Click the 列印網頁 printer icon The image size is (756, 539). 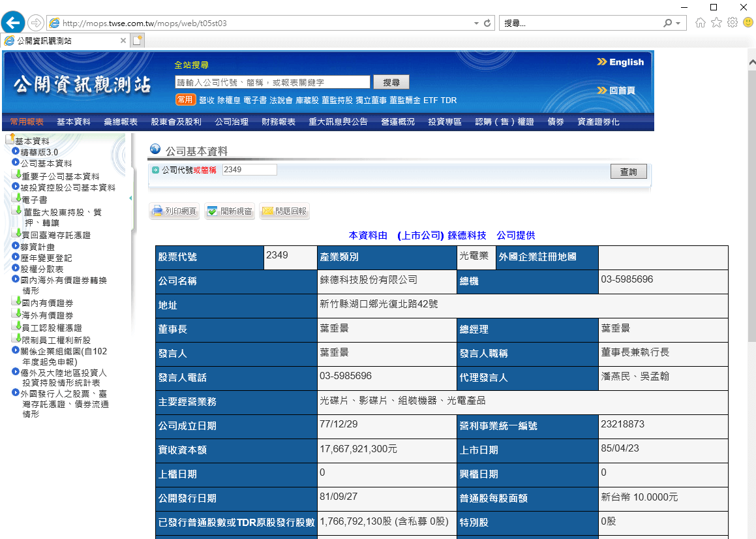[x=157, y=211]
